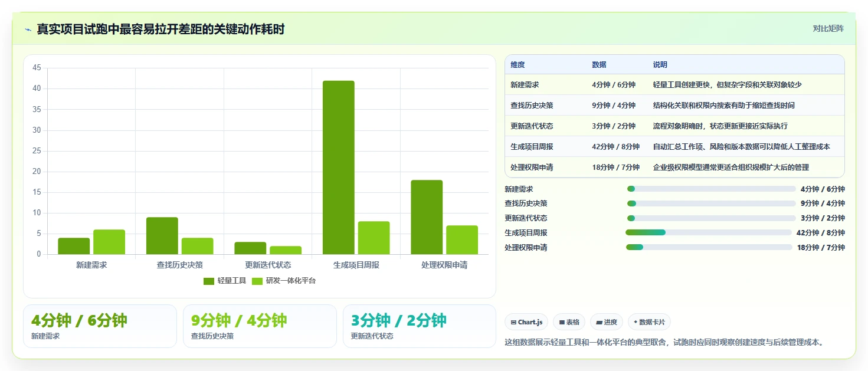Click the 表格 chip
Viewport: 868px width, 371px height.
(569, 322)
